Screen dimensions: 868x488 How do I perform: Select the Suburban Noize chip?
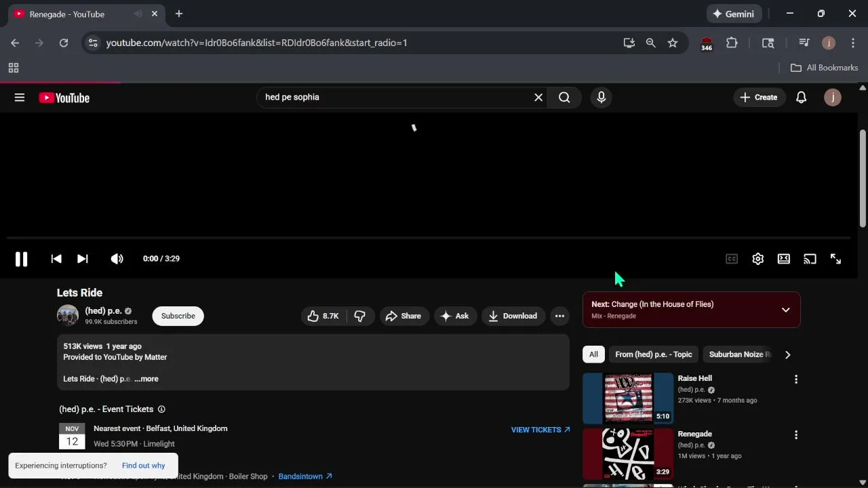tap(739, 354)
